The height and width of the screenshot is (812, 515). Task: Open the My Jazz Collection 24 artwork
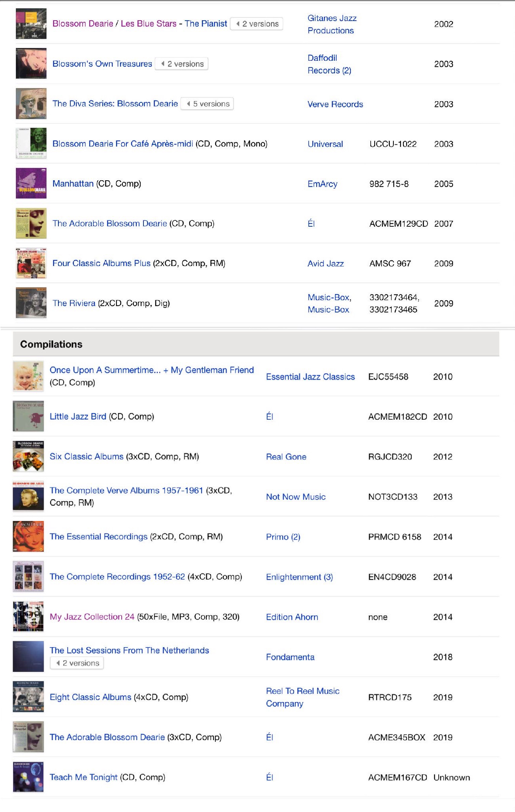[28, 617]
